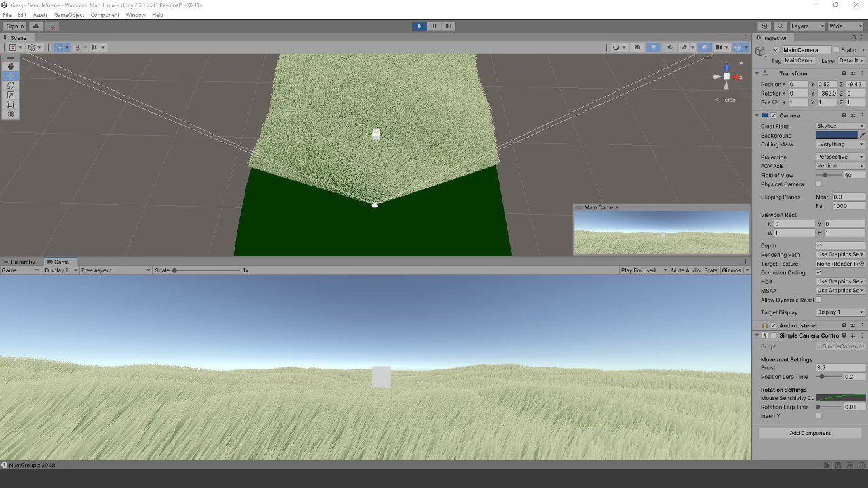Select the Rotate tool
This screenshot has height=488, width=868.
click(x=10, y=85)
